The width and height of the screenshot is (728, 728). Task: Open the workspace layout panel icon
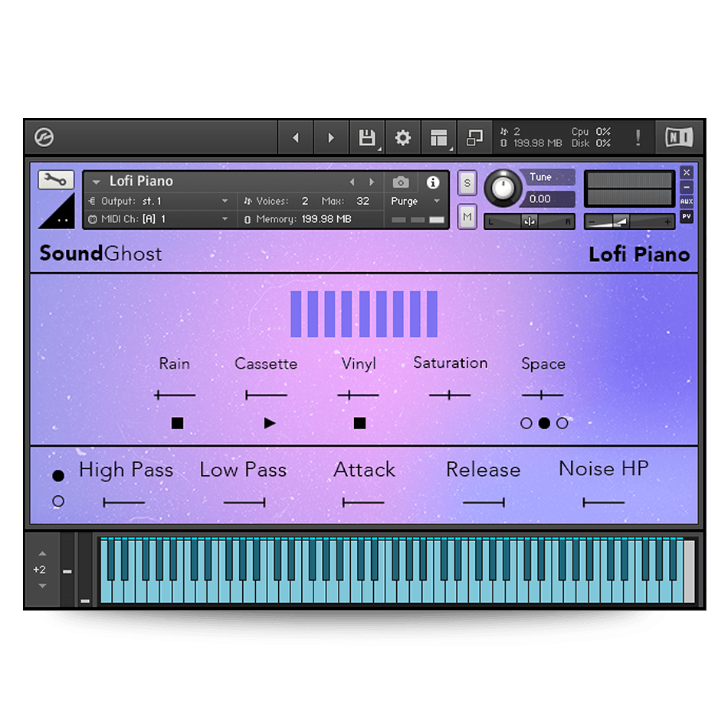[x=439, y=137]
